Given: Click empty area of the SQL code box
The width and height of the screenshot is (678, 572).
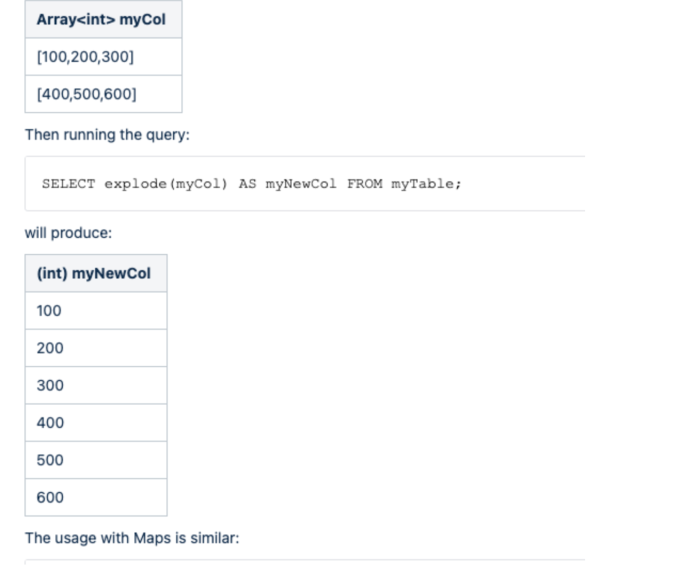Looking at the screenshot, I should (523, 184).
